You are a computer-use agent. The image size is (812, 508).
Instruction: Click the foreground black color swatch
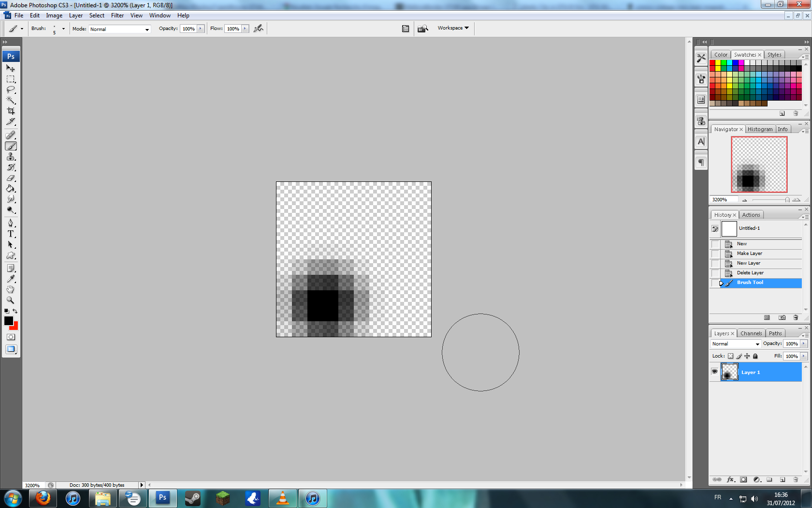(8, 321)
